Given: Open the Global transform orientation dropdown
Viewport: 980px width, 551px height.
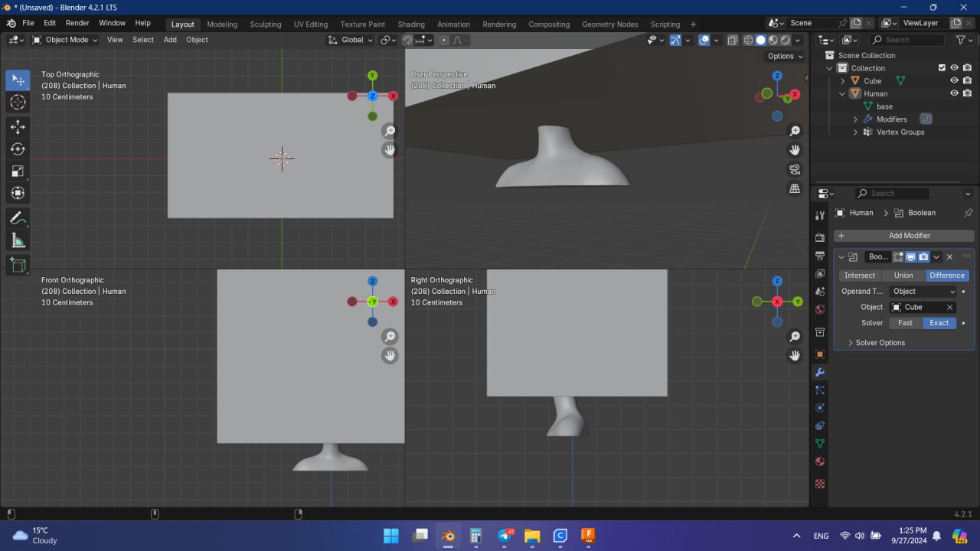Looking at the screenshot, I should point(351,40).
